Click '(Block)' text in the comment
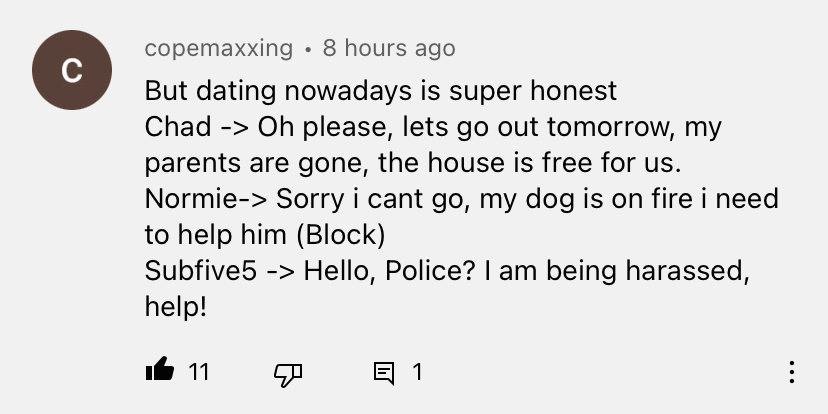The height and width of the screenshot is (414, 828). point(341,235)
